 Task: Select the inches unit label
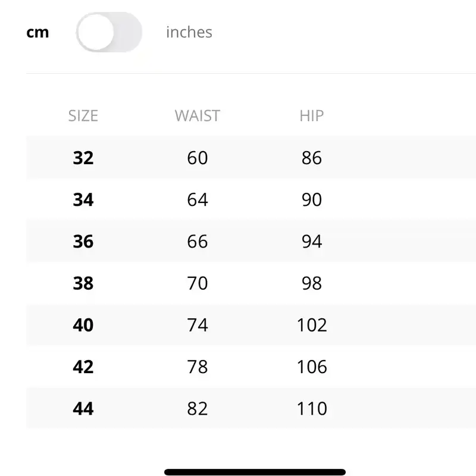[x=189, y=32]
